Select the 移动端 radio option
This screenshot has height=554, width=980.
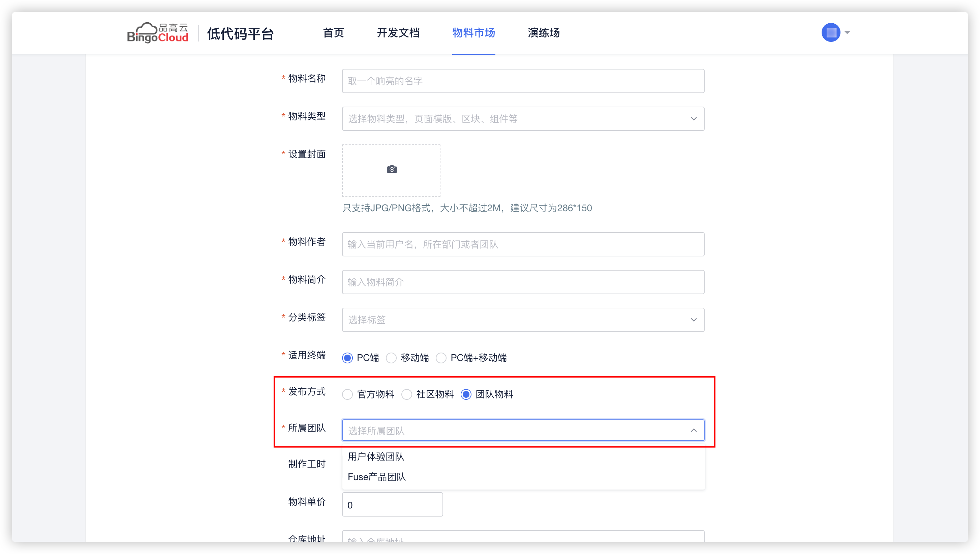coord(392,358)
